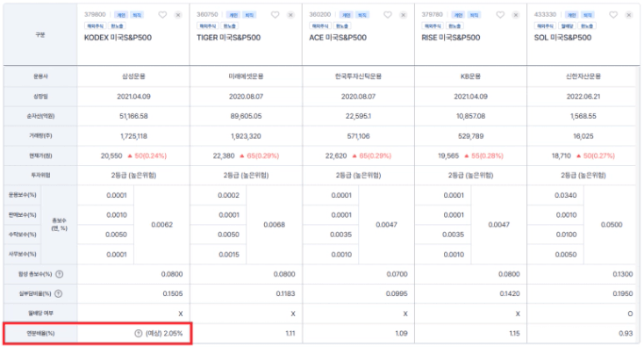Image resolution: width=644 pixels, height=347 pixels.
Task: Click the 퇴직 tag next to code 360750
Action: (x=249, y=15)
